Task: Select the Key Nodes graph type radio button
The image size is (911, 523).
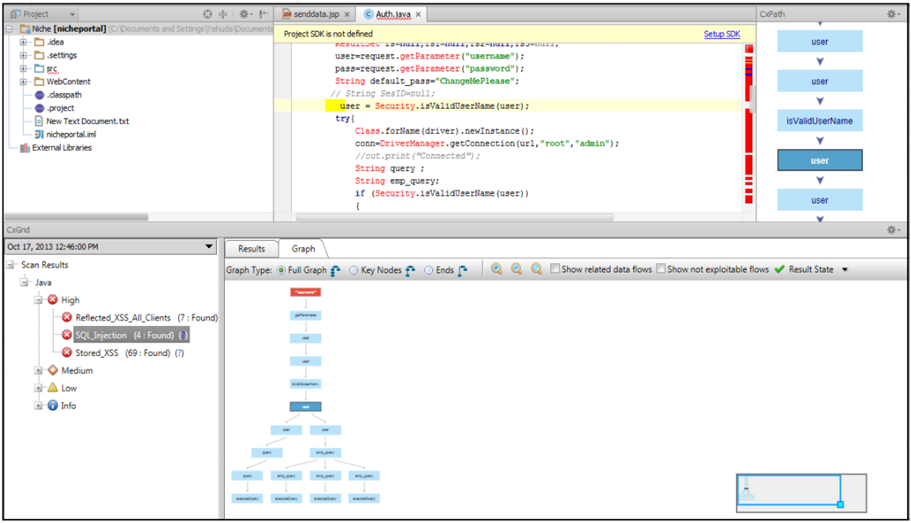Action: pos(354,270)
